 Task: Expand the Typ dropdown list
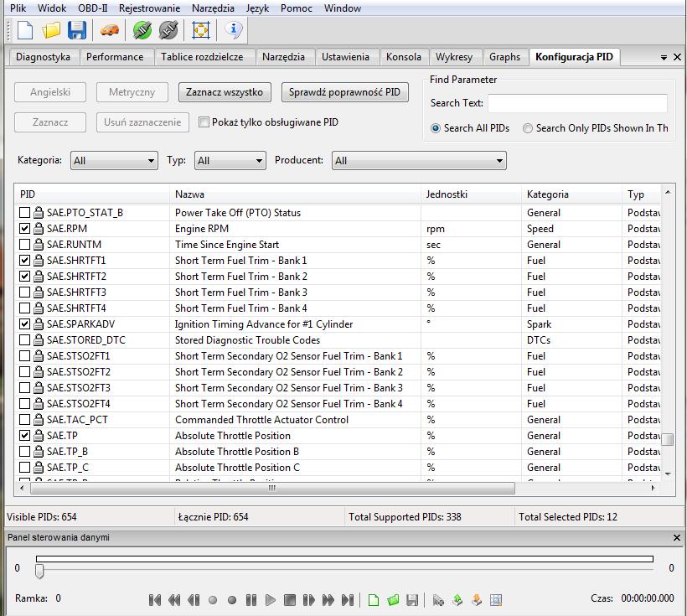coord(230,160)
